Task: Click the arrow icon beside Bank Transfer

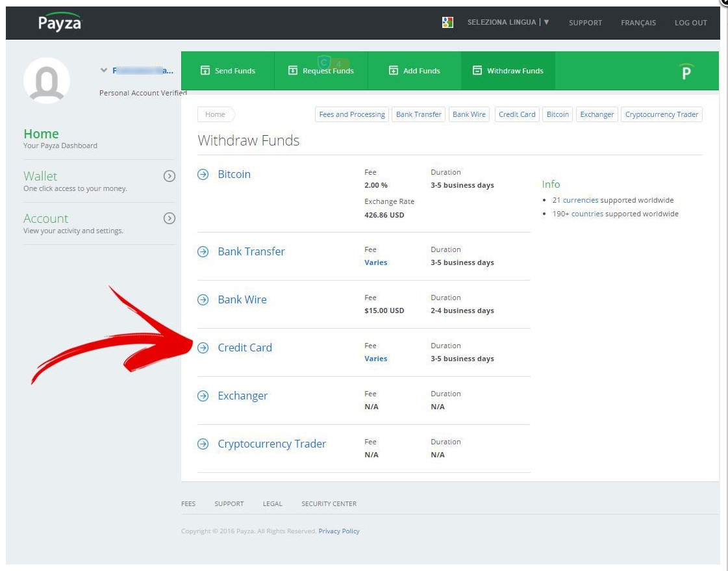Action: tap(203, 252)
